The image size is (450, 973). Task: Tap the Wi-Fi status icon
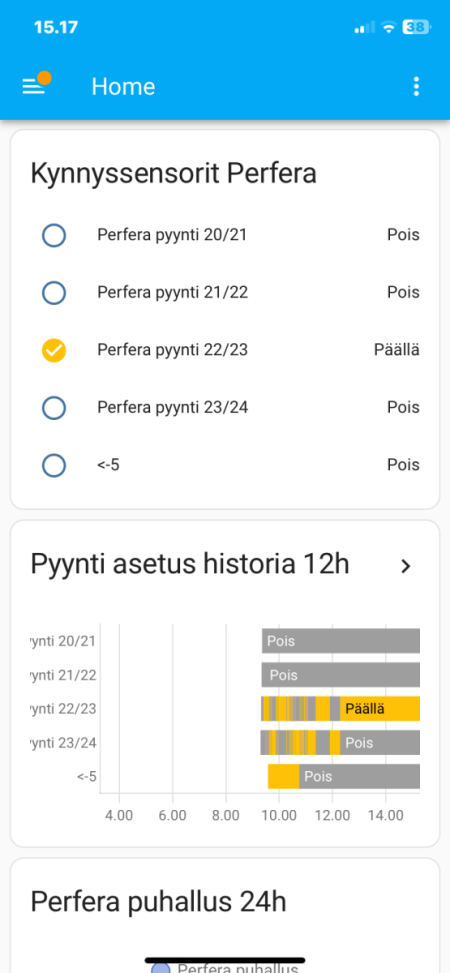389,27
